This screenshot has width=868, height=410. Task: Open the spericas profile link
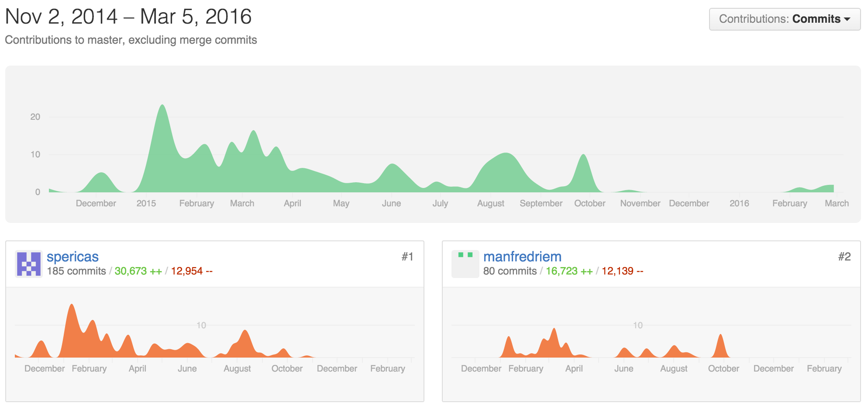(72, 257)
